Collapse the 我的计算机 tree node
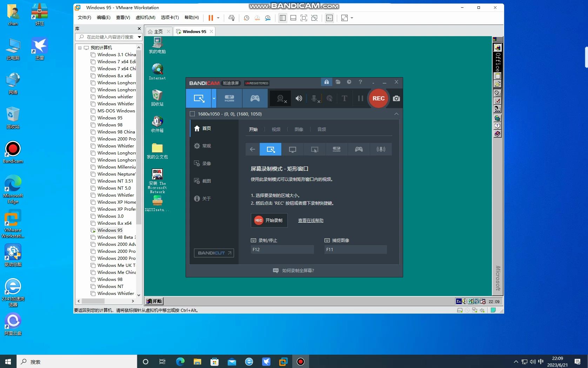The width and height of the screenshot is (588, 368). point(80,48)
